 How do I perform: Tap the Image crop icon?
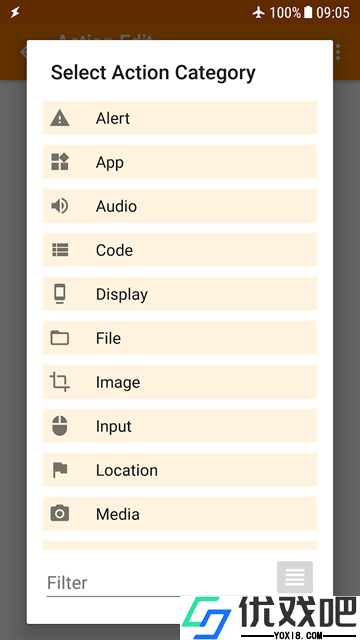(x=60, y=382)
